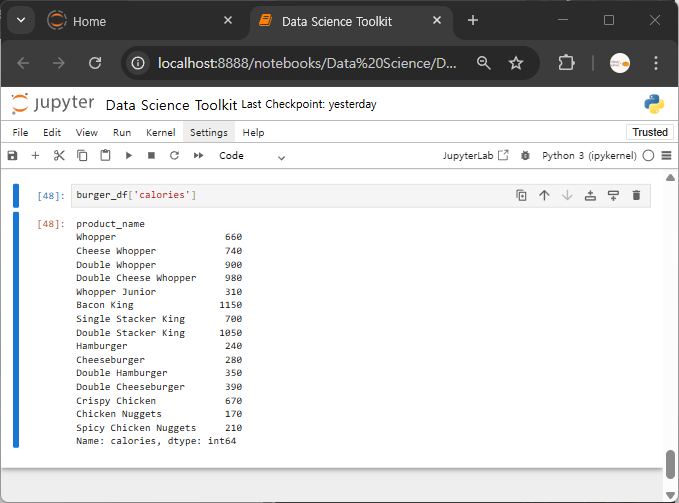679x503 pixels.
Task: Open the Help menu
Action: tap(253, 132)
